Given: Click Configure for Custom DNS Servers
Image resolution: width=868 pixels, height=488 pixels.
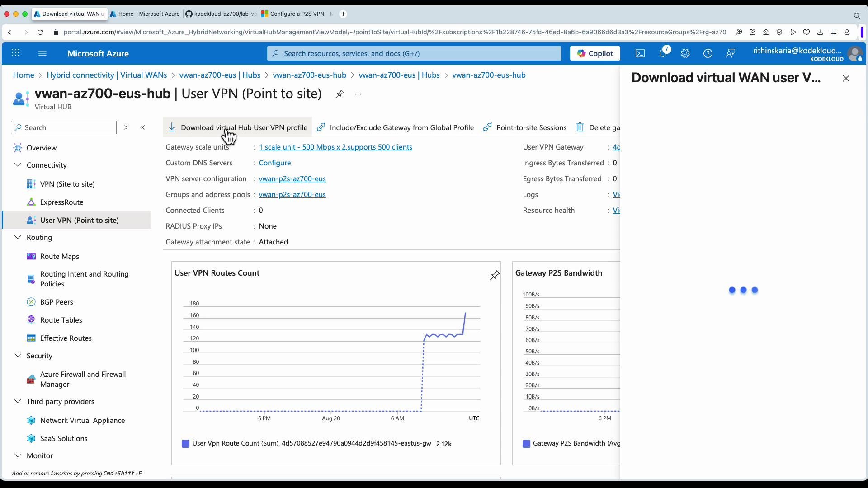Looking at the screenshot, I should pos(275,163).
